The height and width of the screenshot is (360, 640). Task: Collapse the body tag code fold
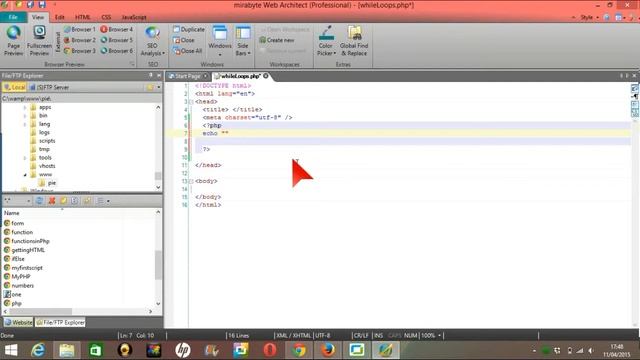191,181
